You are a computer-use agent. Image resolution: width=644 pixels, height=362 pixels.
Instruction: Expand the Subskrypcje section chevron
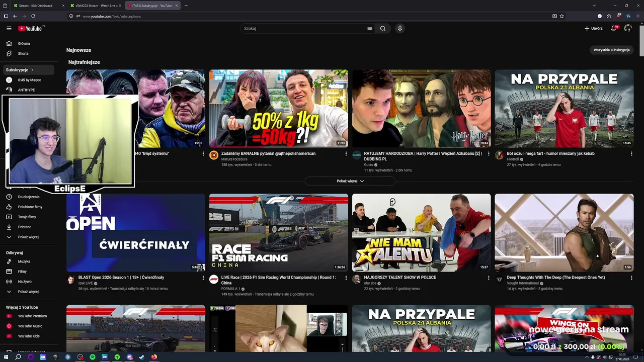pos(32,70)
